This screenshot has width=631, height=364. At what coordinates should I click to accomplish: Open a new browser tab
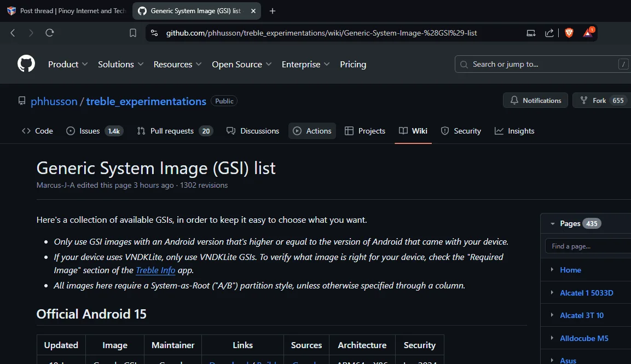pyautogui.click(x=273, y=11)
